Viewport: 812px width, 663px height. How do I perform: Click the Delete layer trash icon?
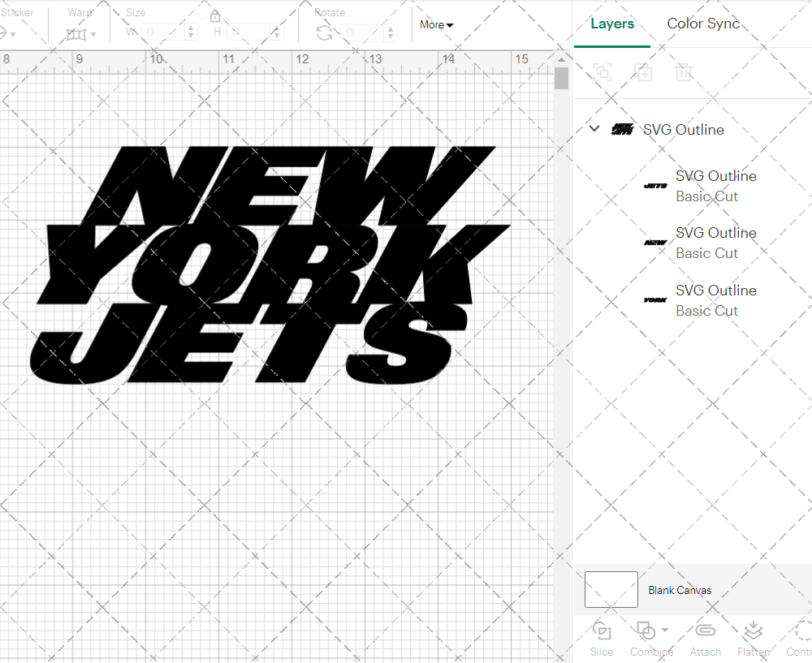tap(684, 72)
